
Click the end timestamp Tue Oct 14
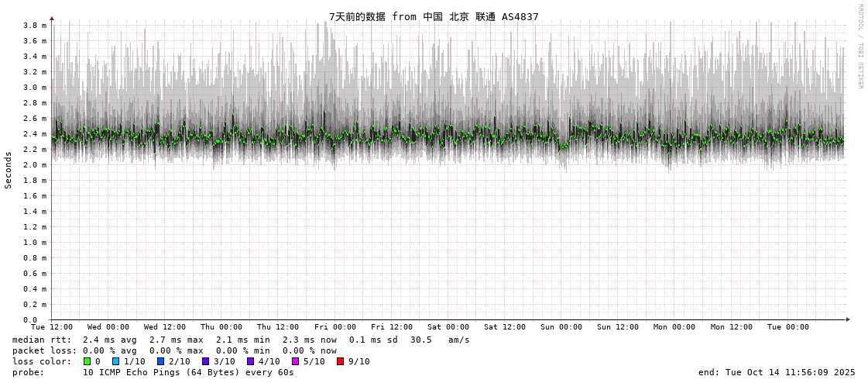point(777,372)
